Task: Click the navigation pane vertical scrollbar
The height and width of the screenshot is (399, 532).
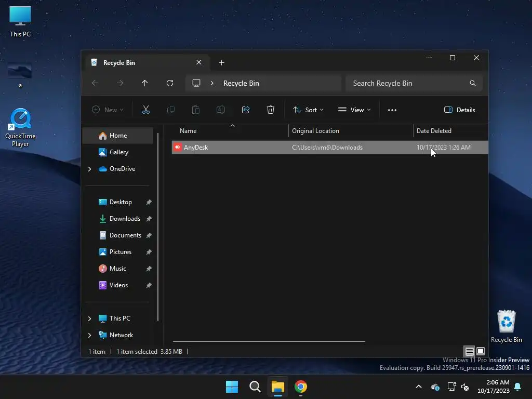Action: [x=158, y=227]
